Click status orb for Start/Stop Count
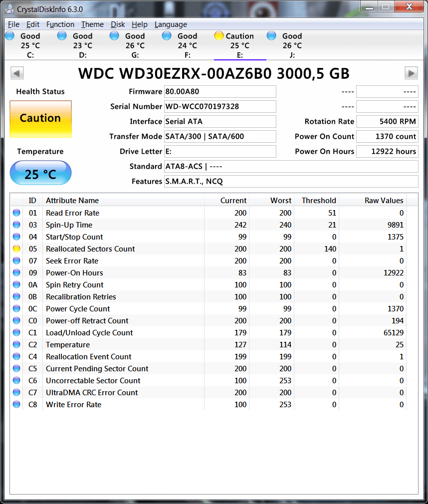 [x=16, y=237]
